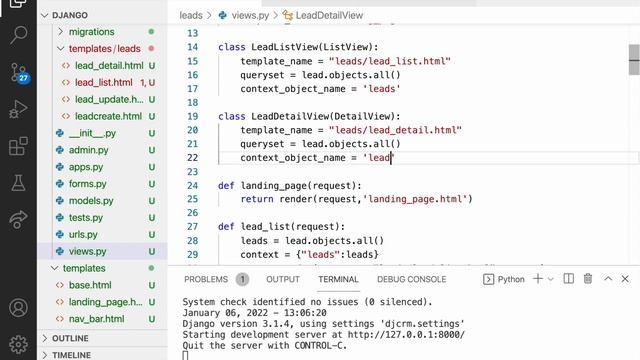
Task: Click the new terminal plus icon
Action: click(538, 279)
